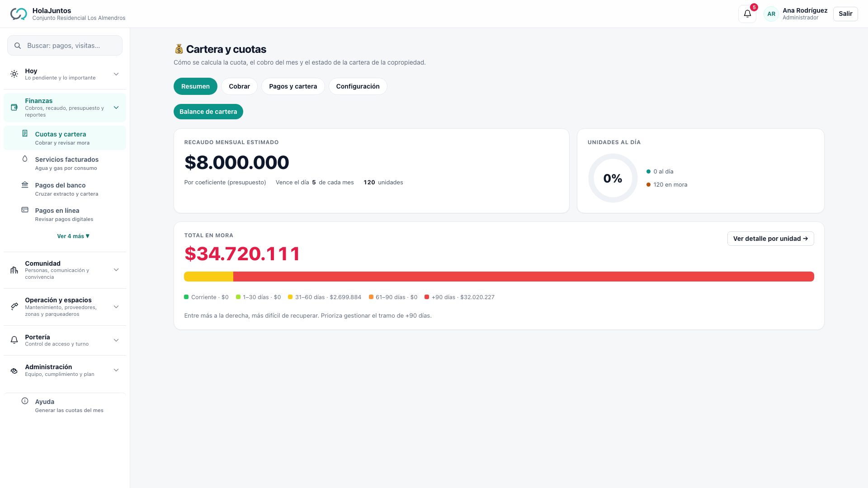Click the Ayuda info icon

pos(25,401)
